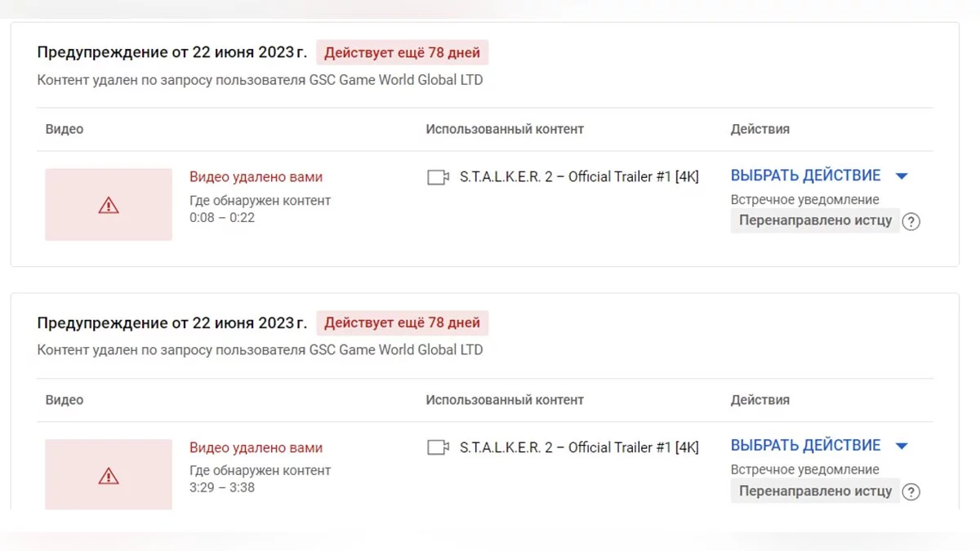Open S.T.A.L.K.E.R. 2 trailer link in second strike
980x551 pixels.
click(579, 447)
